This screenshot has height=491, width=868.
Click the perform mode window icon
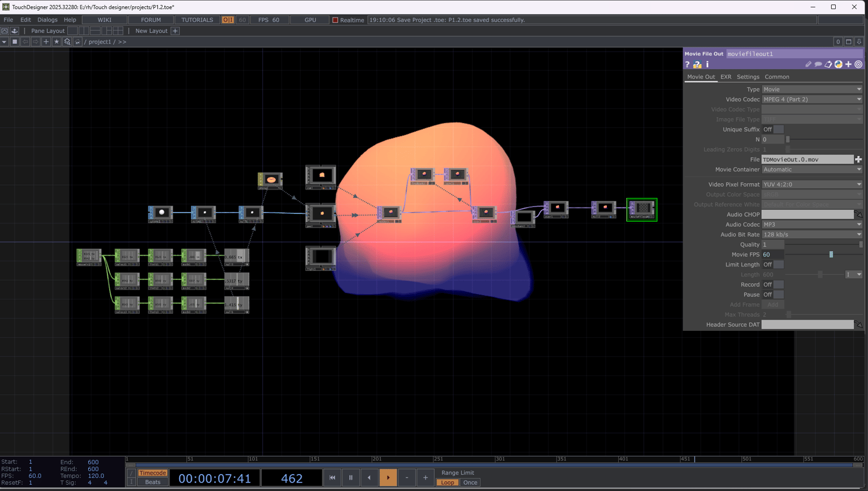coord(5,31)
